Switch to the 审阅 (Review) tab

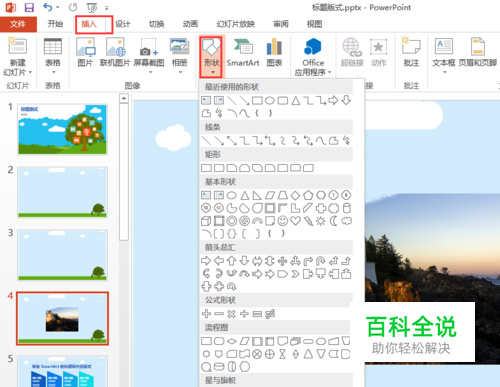tap(281, 24)
